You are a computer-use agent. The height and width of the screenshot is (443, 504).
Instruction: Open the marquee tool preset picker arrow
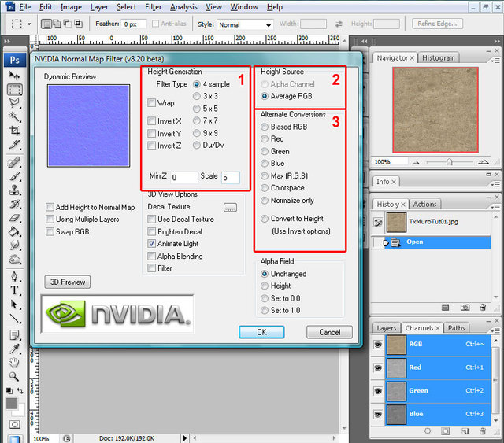point(28,24)
